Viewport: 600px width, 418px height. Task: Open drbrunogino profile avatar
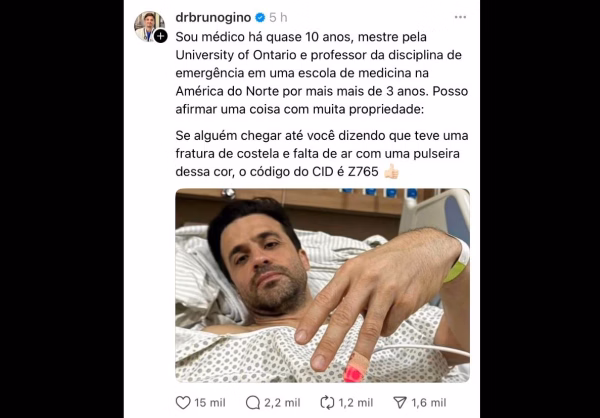click(149, 26)
